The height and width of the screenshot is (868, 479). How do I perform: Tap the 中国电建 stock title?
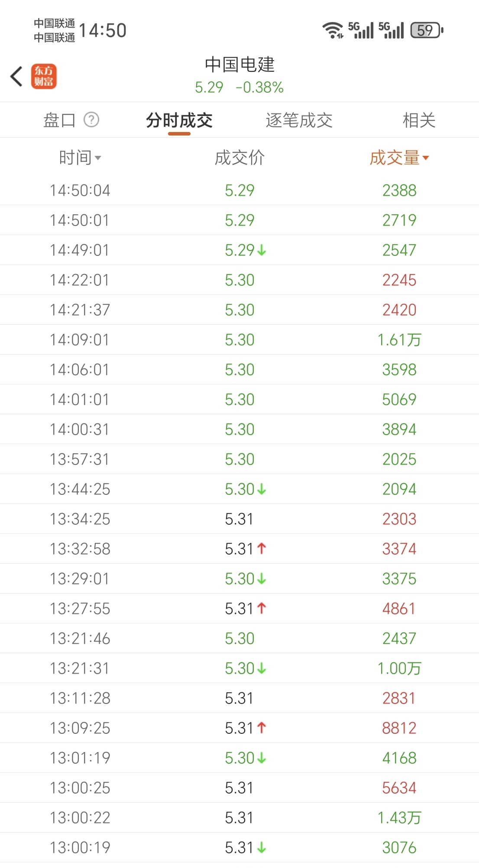pos(239,65)
